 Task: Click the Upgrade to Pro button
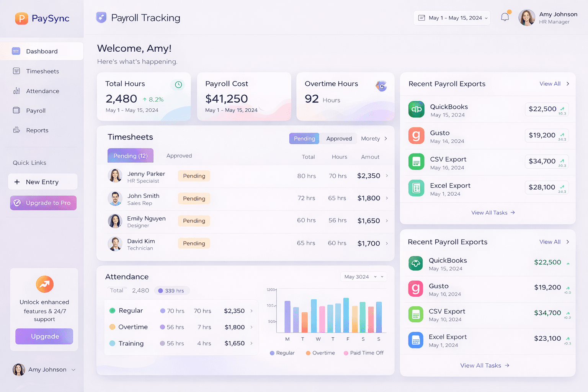[x=43, y=203]
